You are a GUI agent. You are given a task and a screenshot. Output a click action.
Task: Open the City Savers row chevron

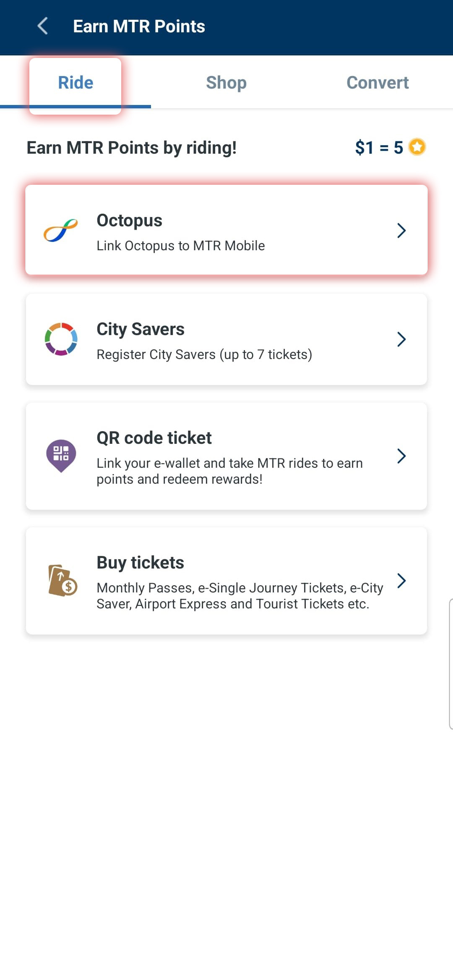click(x=401, y=339)
